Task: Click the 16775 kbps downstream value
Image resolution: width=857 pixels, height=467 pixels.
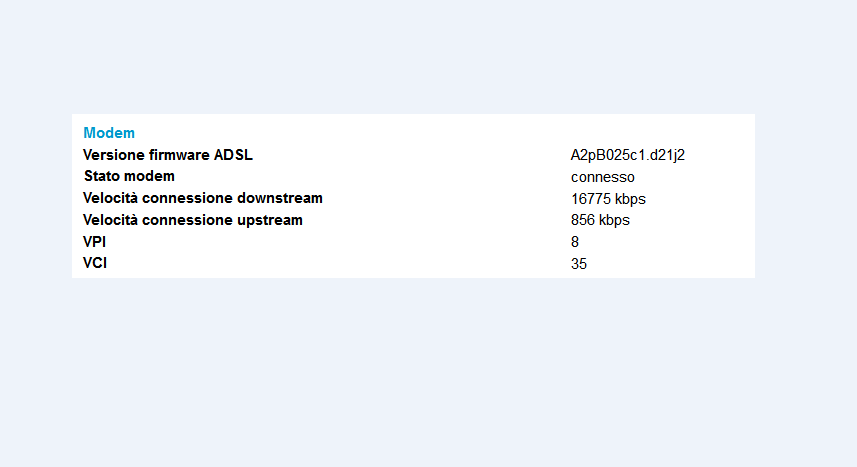Action: pyautogui.click(x=608, y=199)
